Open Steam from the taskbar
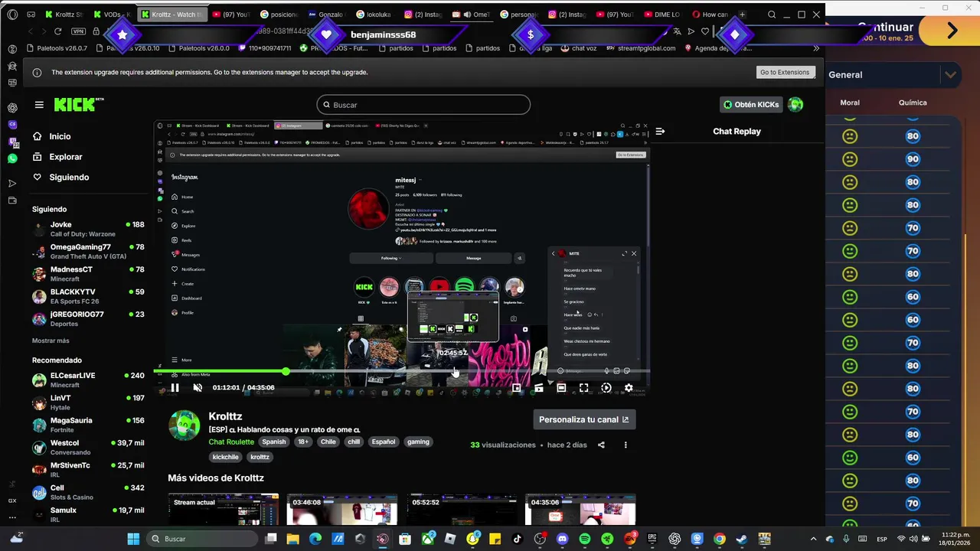The width and height of the screenshot is (980, 551). tap(741, 539)
